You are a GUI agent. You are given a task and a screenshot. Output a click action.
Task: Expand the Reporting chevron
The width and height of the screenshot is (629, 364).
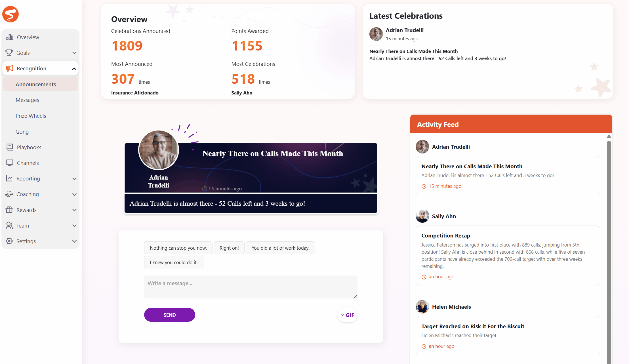74,179
